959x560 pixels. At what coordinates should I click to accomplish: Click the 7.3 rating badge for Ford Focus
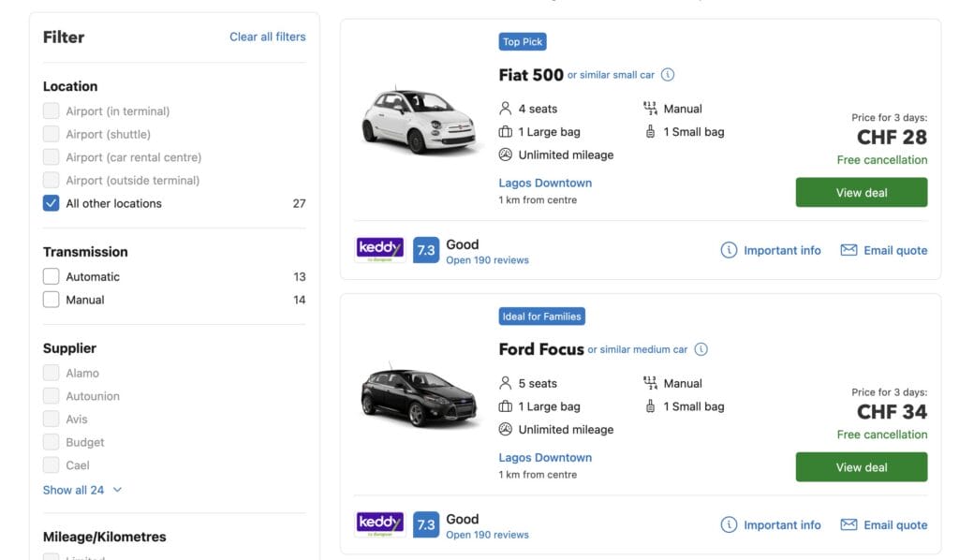tap(426, 524)
